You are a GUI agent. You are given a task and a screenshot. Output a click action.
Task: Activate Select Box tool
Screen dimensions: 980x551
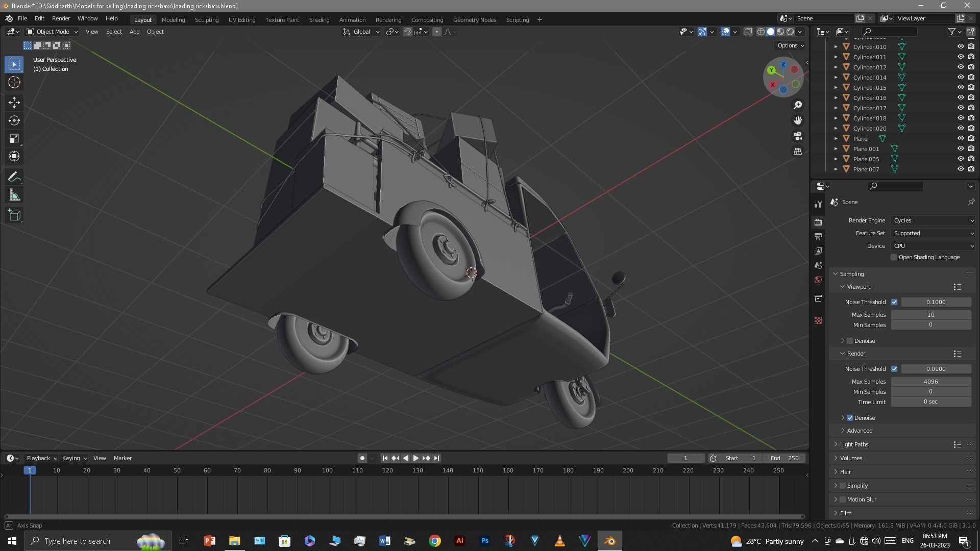(x=14, y=64)
